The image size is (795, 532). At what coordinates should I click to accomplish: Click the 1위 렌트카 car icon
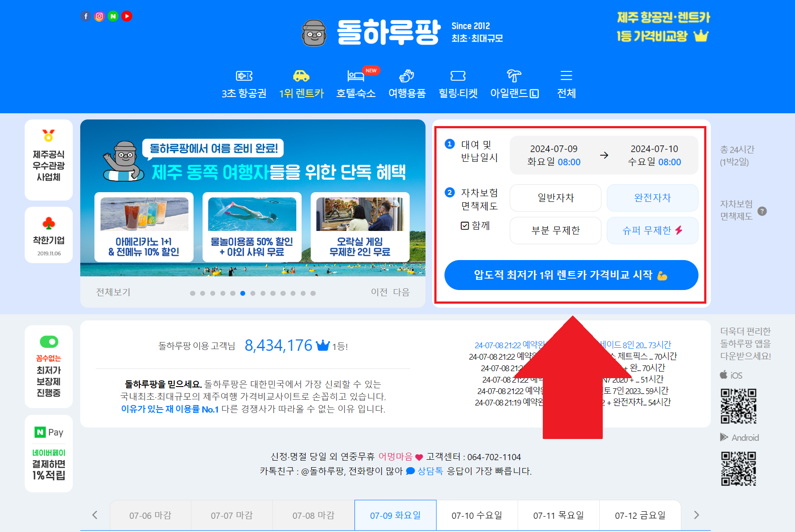(302, 76)
